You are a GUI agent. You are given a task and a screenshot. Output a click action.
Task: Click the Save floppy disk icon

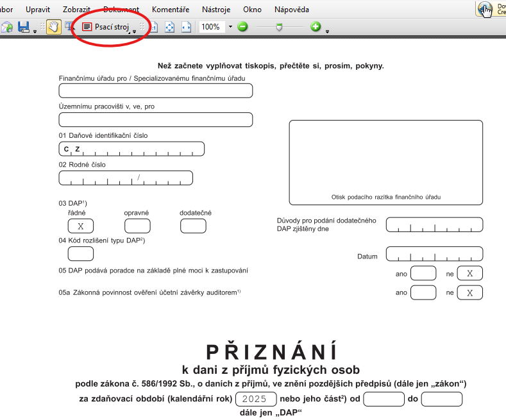(24, 27)
